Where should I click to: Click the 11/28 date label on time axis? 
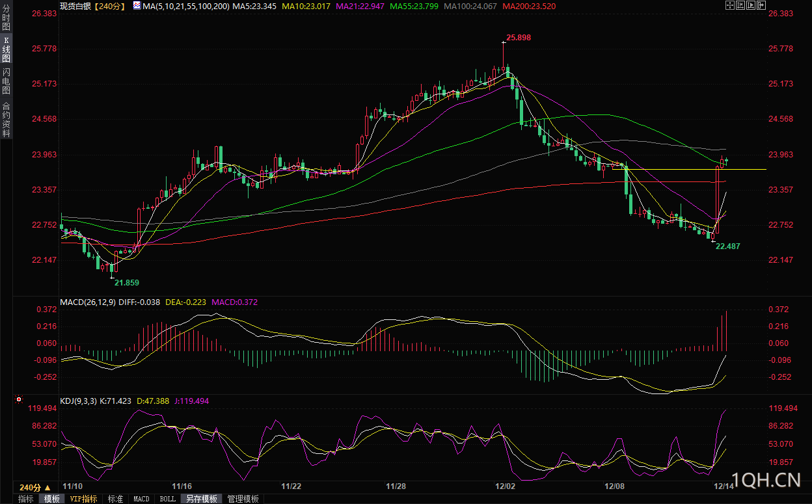click(396, 486)
